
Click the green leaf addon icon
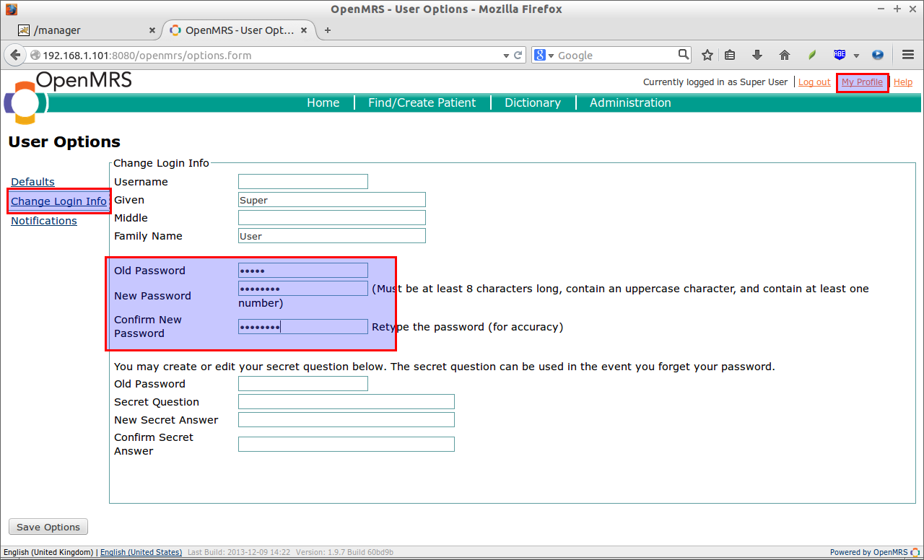(812, 55)
